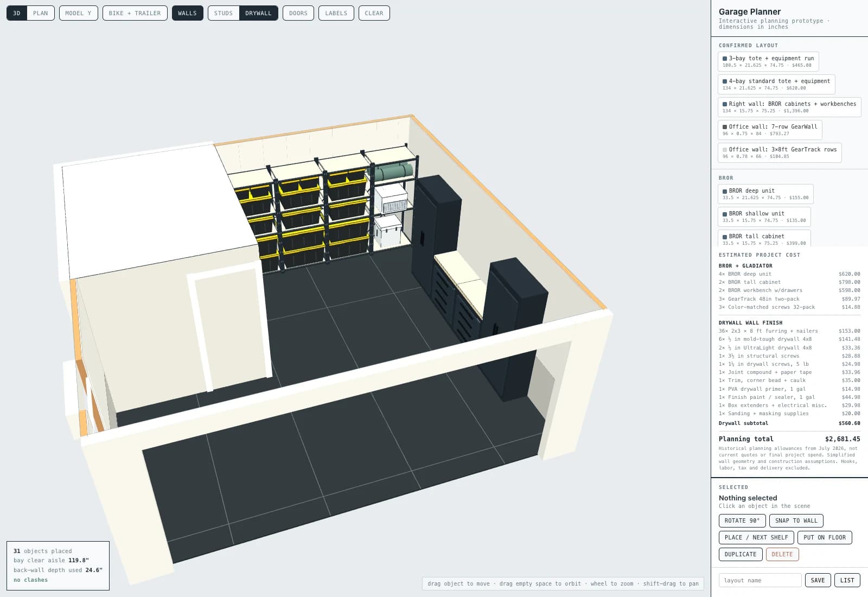
Task: Click the 'back-wall depth used 24.6"' readout
Action: point(58,570)
